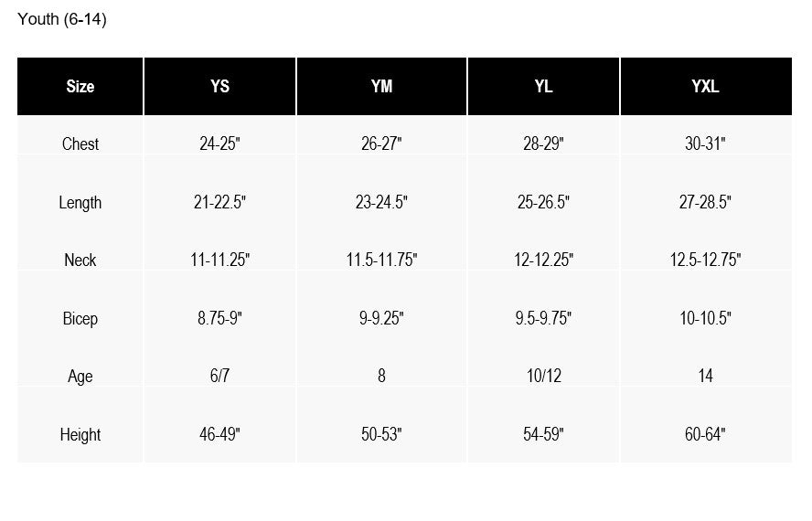Click the 10/12 age cell
The height and width of the screenshot is (521, 812).
click(x=543, y=377)
